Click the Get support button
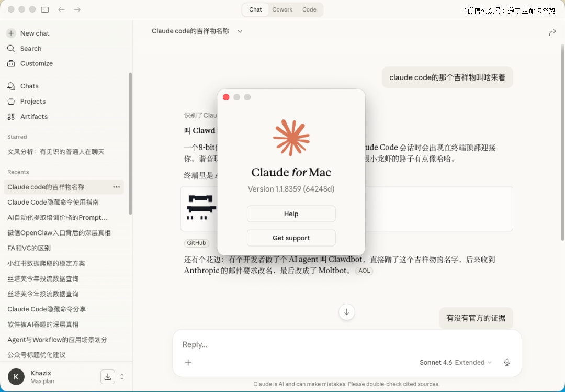The width and height of the screenshot is (565, 392). (291, 238)
